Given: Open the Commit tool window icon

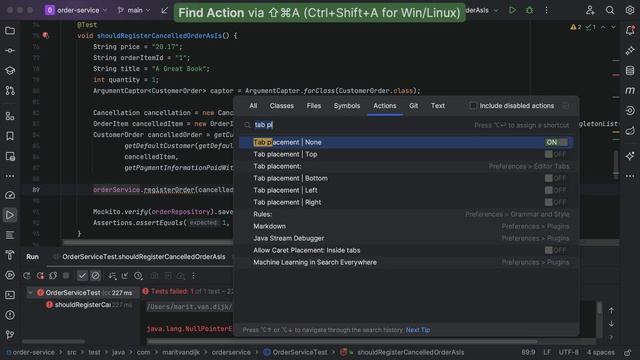Looking at the screenshot, I should 10,51.
